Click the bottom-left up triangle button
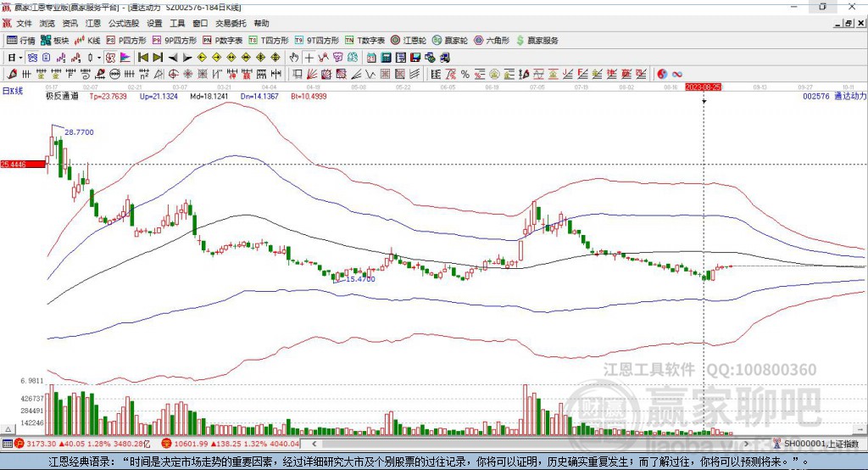 [8, 429]
